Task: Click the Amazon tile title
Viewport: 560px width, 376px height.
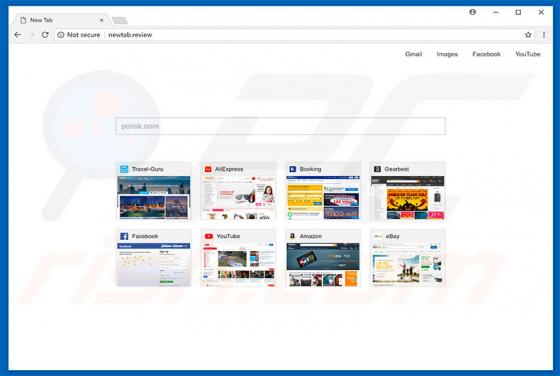Action: pos(310,236)
